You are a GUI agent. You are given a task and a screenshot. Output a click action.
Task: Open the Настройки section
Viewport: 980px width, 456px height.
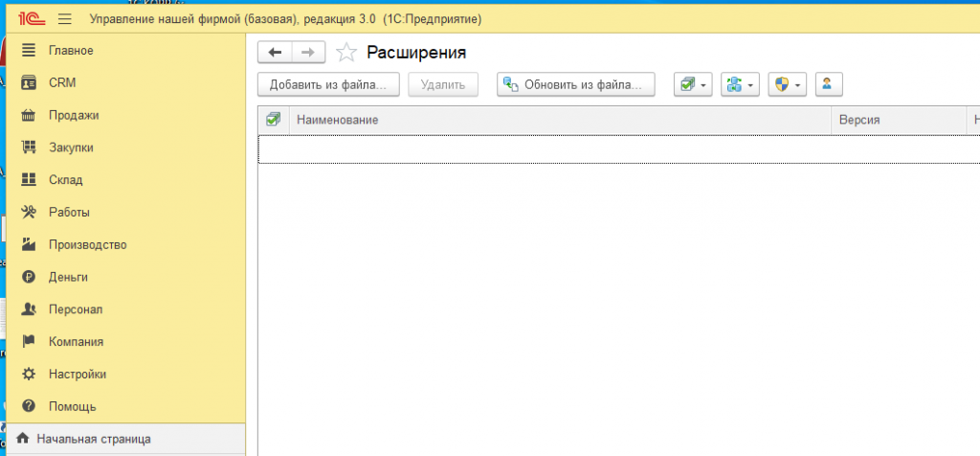click(x=78, y=375)
